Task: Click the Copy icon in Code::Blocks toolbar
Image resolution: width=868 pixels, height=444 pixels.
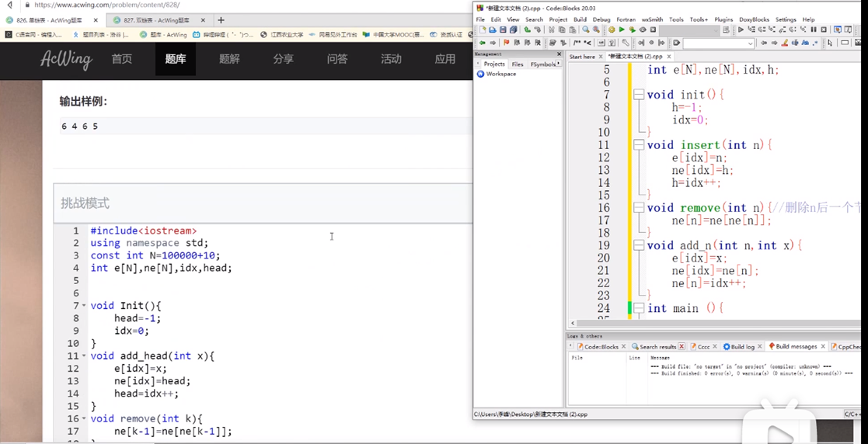Action: (562, 29)
